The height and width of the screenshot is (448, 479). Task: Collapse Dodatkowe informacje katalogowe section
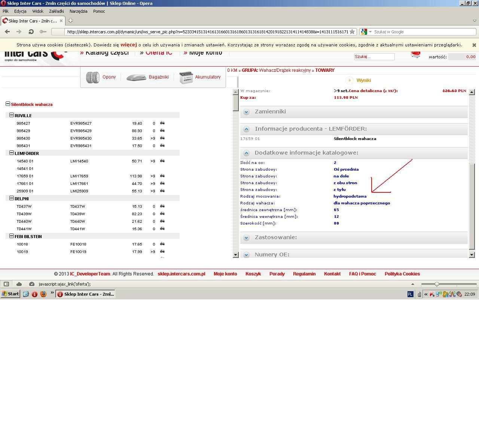(246, 153)
